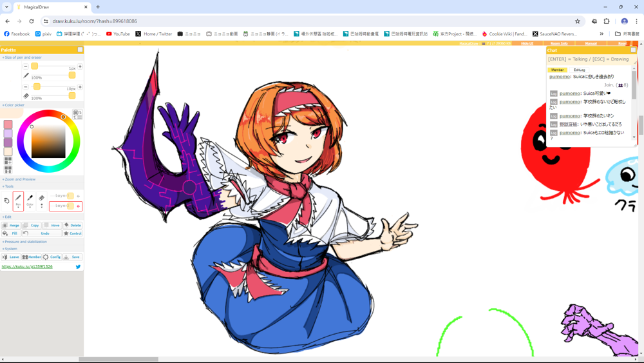
Task: Click the chat panel scrollbar
Action: click(x=634, y=84)
